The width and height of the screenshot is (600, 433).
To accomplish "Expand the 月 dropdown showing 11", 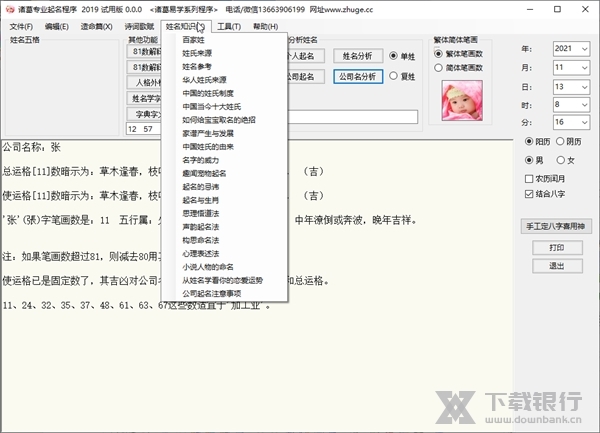I will point(584,68).
